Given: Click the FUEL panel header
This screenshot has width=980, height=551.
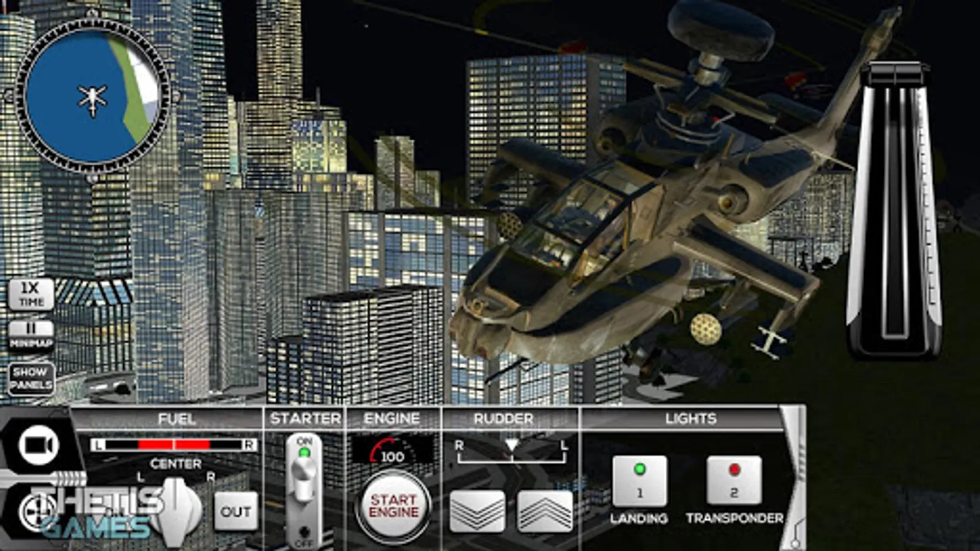Looking at the screenshot, I should (x=176, y=419).
